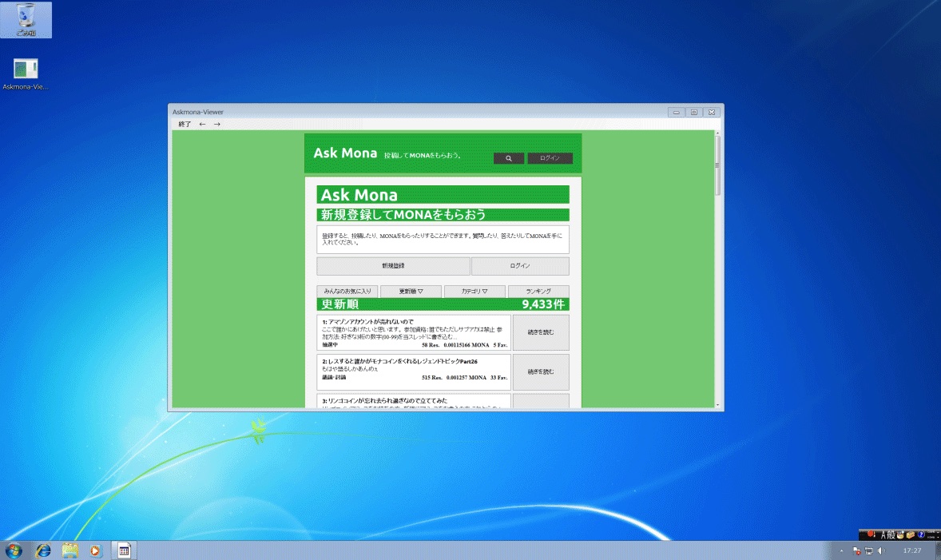Open the Action Center flag icon in tray
This screenshot has width=941, height=560.
pos(856,551)
